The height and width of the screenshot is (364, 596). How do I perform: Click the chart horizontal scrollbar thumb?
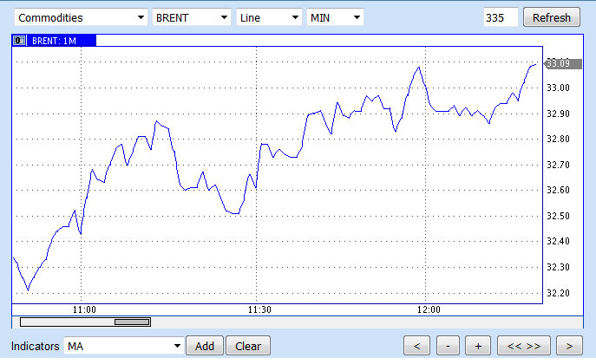[132, 322]
